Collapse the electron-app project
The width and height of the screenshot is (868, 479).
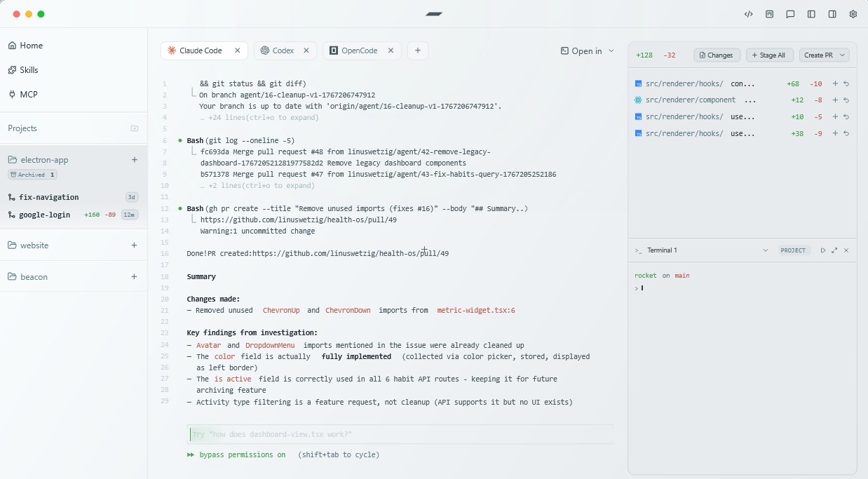[x=39, y=160]
